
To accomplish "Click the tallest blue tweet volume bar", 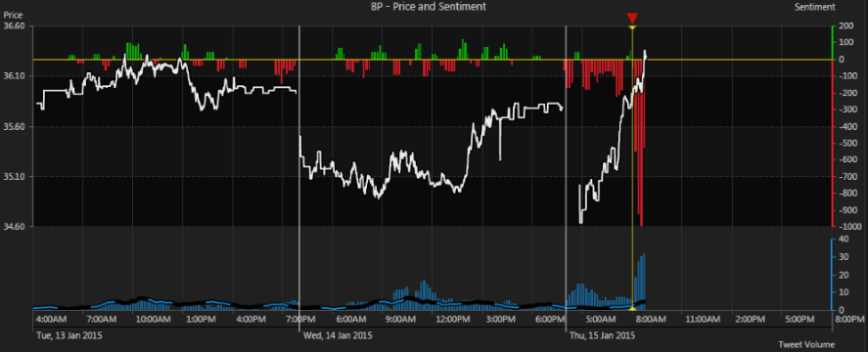I will point(644,282).
